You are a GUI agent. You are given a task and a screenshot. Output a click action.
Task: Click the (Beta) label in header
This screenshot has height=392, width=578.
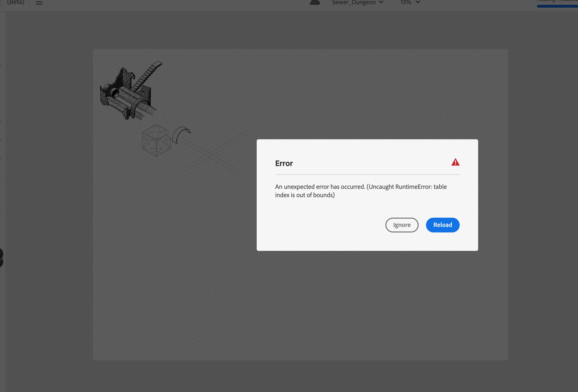(16, 2)
